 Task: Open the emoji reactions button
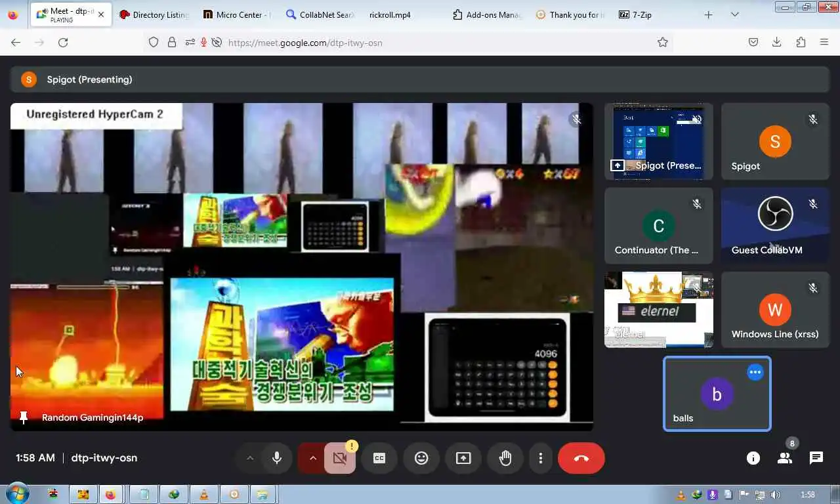[421, 458]
